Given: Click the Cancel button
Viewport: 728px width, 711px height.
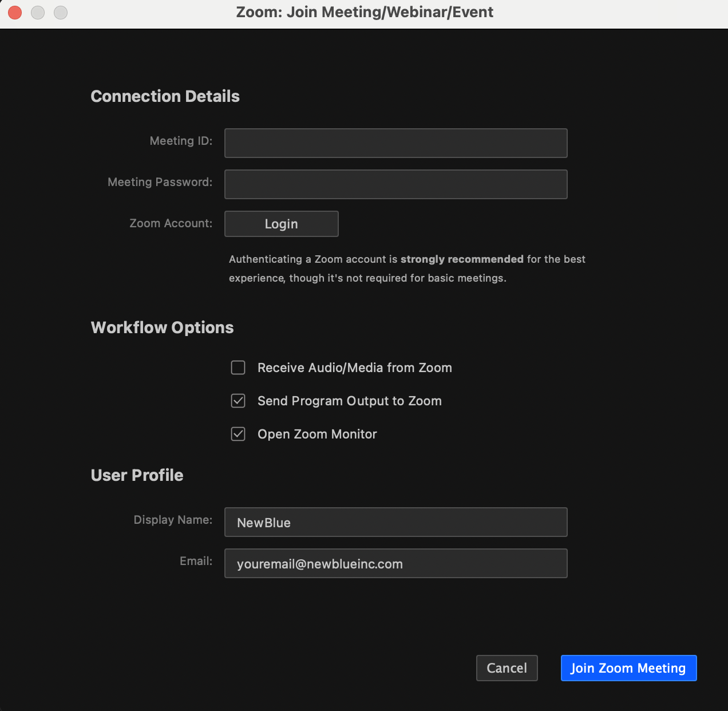Looking at the screenshot, I should pos(507,667).
